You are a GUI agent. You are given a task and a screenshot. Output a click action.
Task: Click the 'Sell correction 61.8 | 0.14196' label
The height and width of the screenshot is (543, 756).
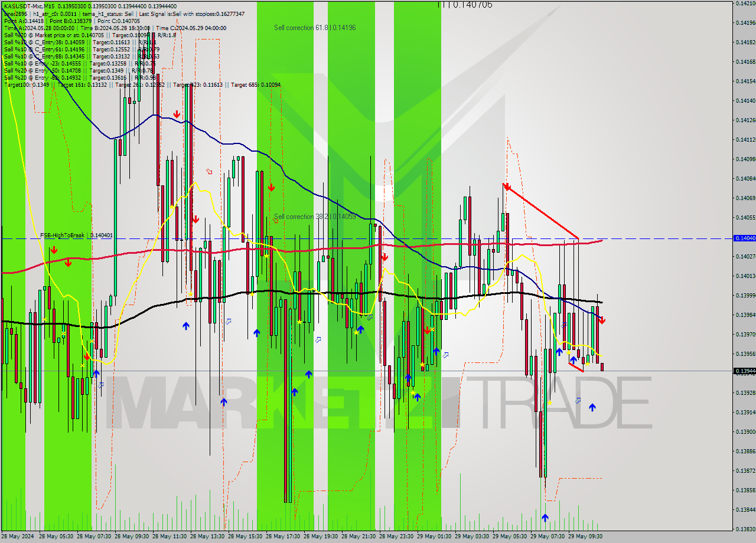[x=315, y=28]
